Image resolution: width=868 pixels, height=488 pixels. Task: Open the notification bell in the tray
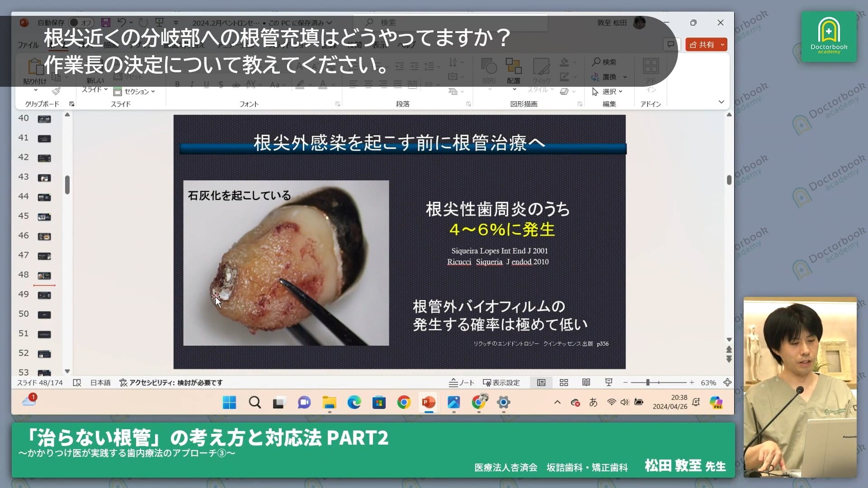[x=696, y=402]
